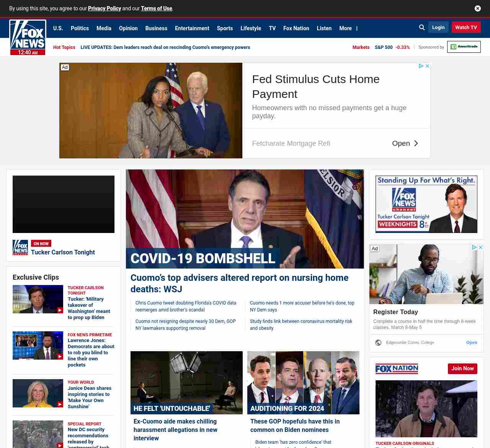This screenshot has width=490, height=448.
Task: Click the live video player preview
Action: click(64, 204)
